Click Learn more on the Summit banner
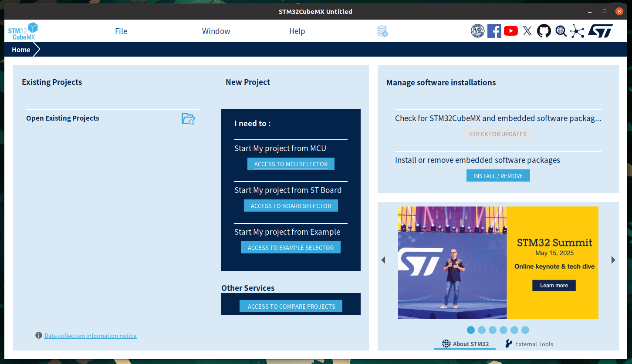 click(554, 285)
